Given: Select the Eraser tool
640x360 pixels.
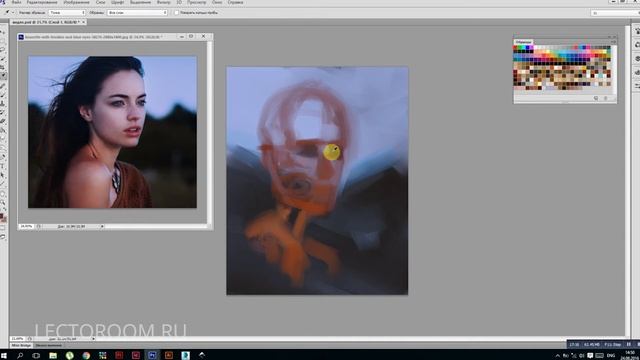Looking at the screenshot, I should (3, 121).
